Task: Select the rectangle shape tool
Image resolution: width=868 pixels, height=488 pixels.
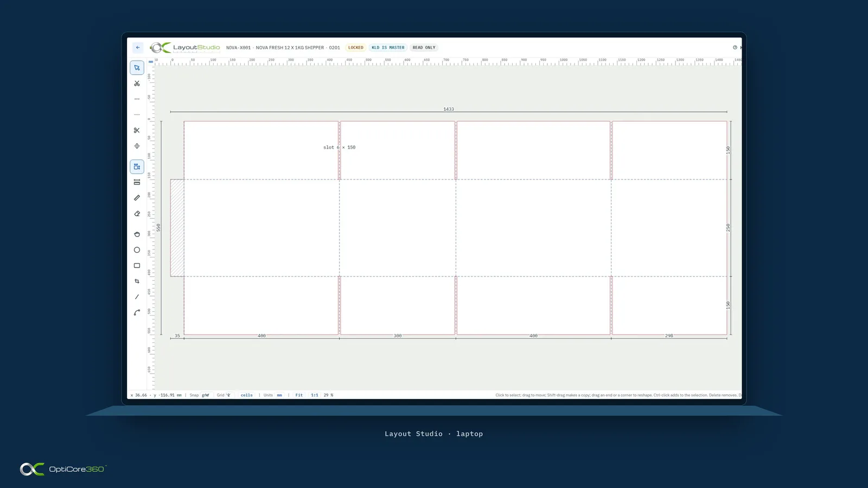Action: [x=137, y=266]
